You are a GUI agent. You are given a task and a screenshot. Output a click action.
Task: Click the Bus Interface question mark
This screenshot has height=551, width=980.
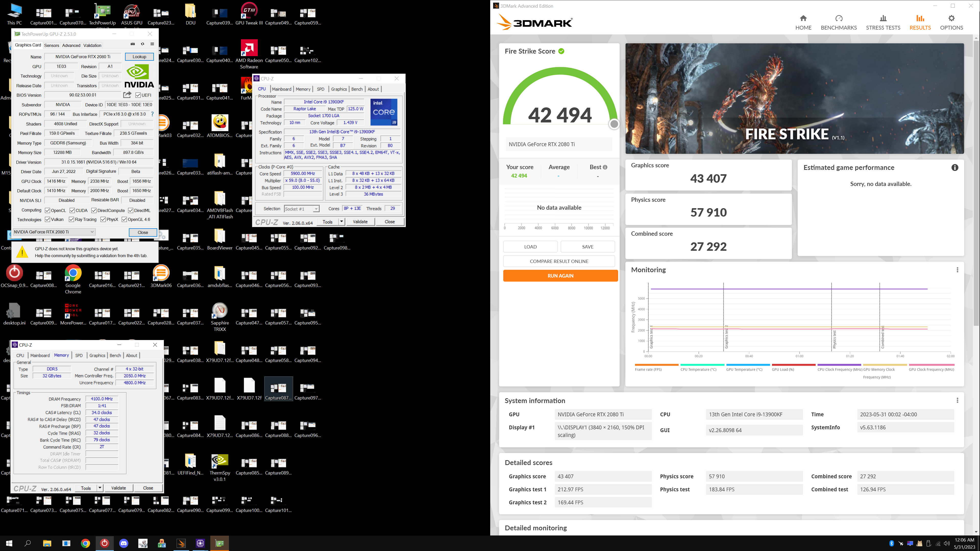click(x=153, y=114)
